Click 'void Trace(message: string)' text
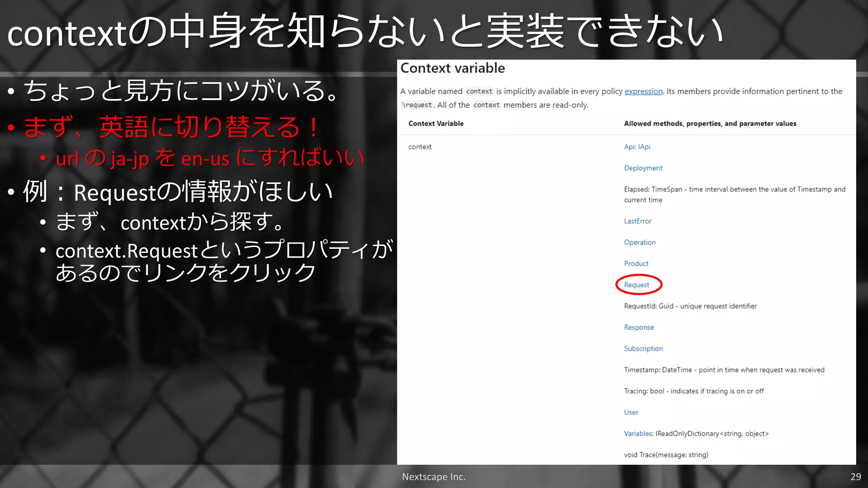The image size is (868, 488). (x=666, y=455)
